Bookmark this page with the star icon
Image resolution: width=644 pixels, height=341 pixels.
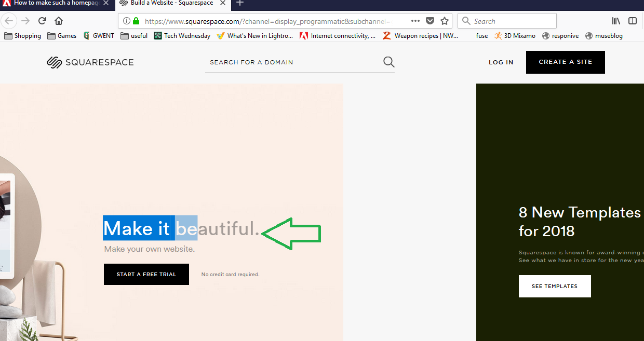tap(445, 21)
